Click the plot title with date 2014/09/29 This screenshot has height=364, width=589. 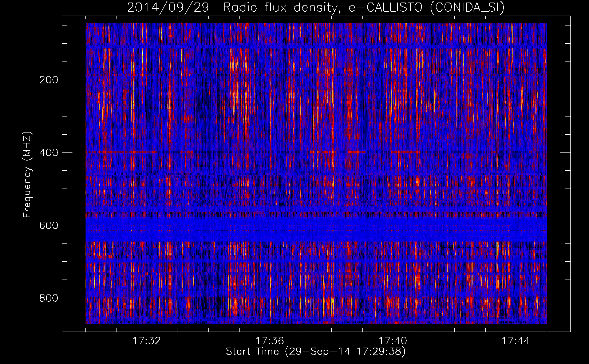coord(316,7)
